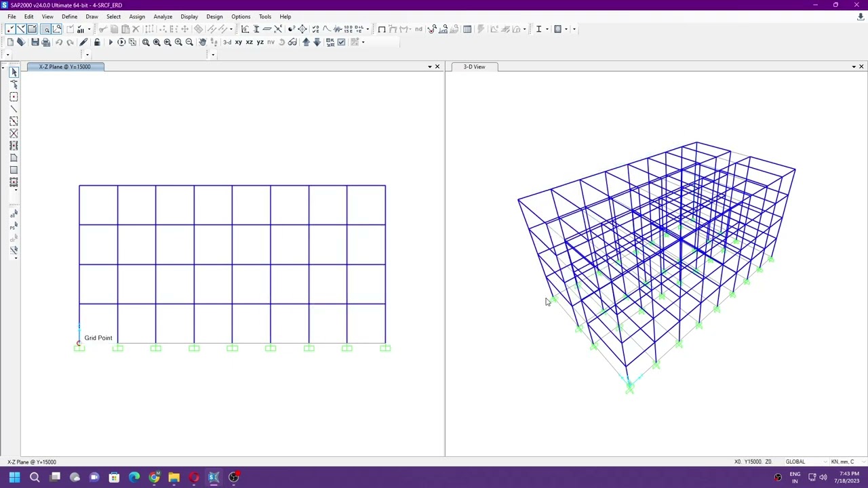
Task: Close the X-Z Plane view window
Action: click(x=437, y=66)
